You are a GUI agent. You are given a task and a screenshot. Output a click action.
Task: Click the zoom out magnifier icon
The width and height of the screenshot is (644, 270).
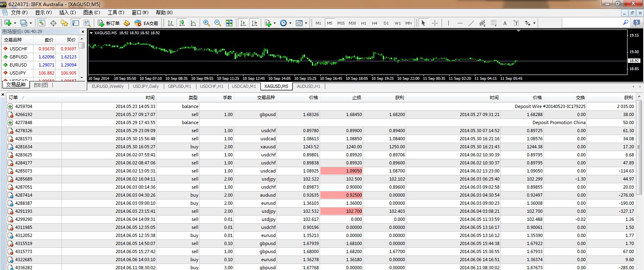coord(218,23)
